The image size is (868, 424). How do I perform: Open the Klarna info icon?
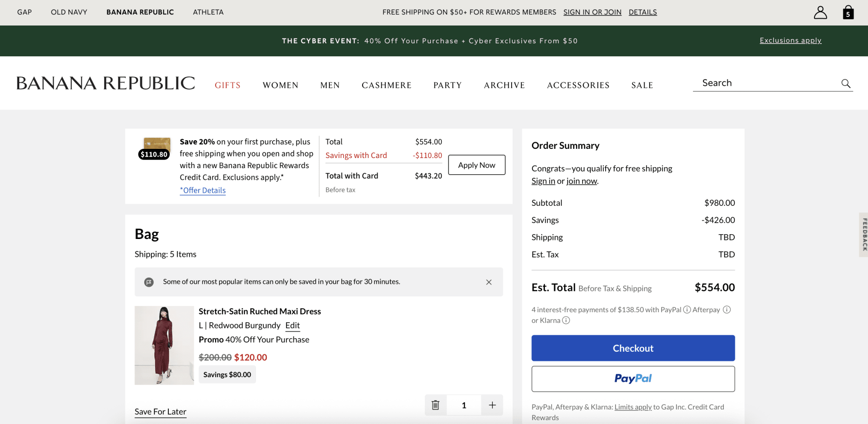pyautogui.click(x=566, y=320)
